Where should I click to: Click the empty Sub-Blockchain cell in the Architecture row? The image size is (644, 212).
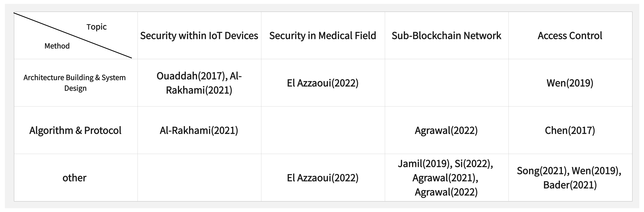point(446,83)
